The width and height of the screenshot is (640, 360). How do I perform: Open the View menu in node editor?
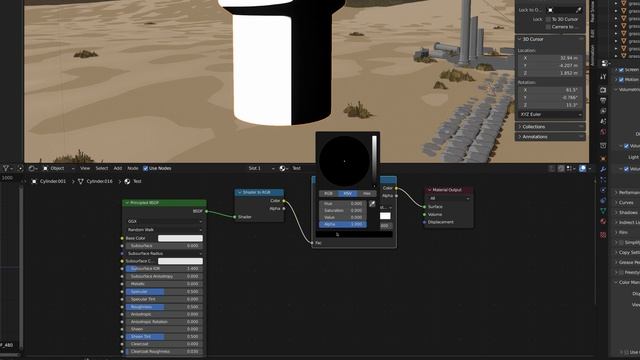point(85,168)
